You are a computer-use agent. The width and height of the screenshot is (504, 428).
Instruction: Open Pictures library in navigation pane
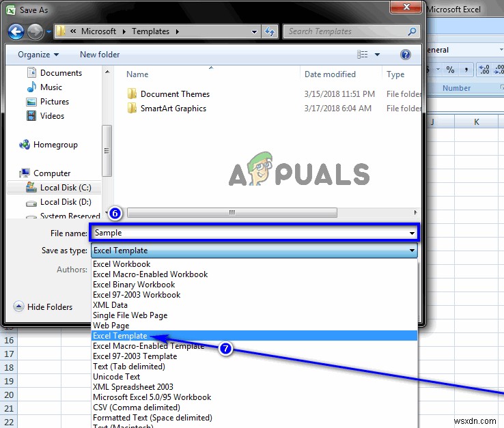[48, 102]
